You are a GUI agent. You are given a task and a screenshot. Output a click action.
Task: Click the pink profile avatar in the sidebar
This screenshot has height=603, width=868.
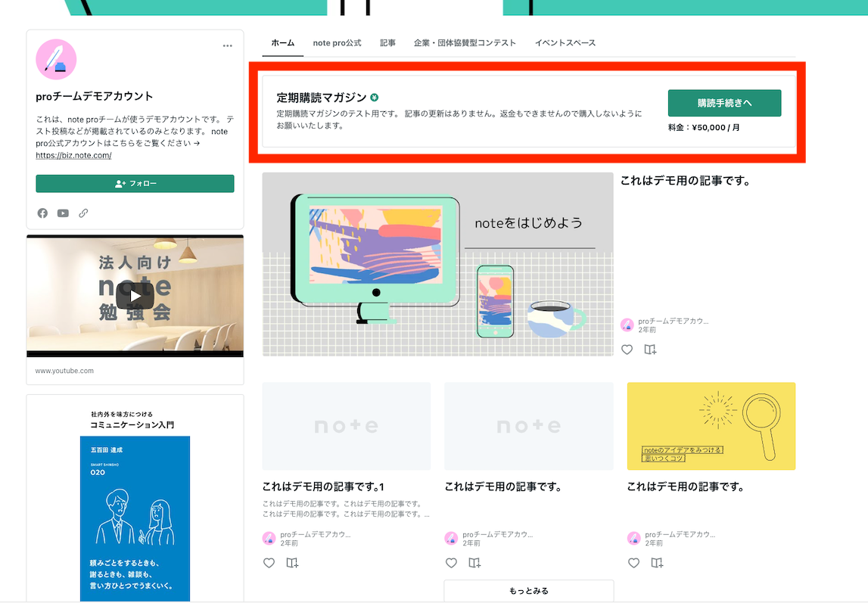pos(56,60)
